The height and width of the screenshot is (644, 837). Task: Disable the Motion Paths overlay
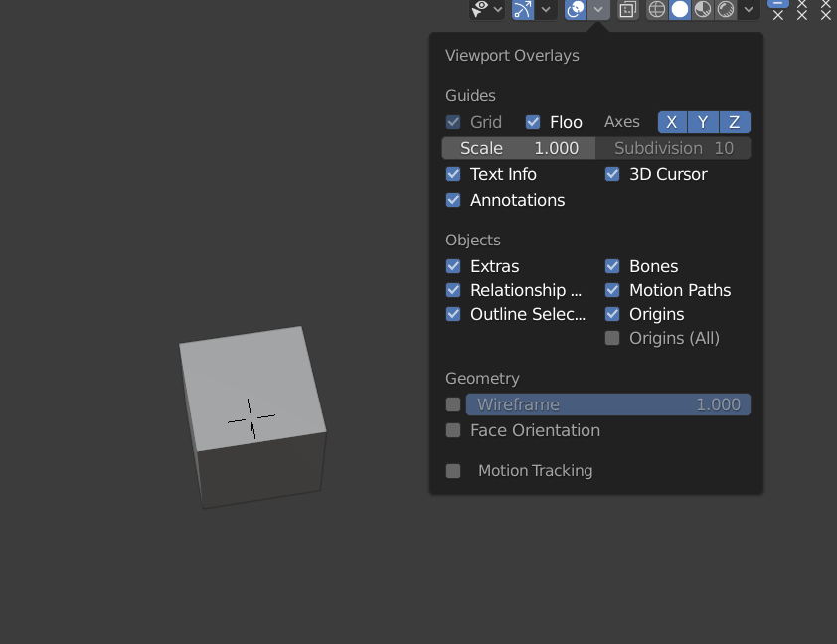pos(612,290)
